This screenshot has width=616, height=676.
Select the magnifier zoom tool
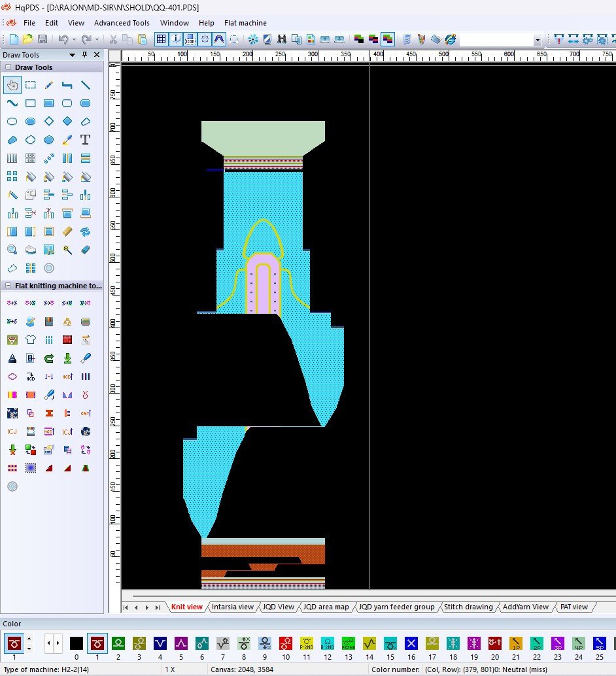pyautogui.click(x=12, y=250)
